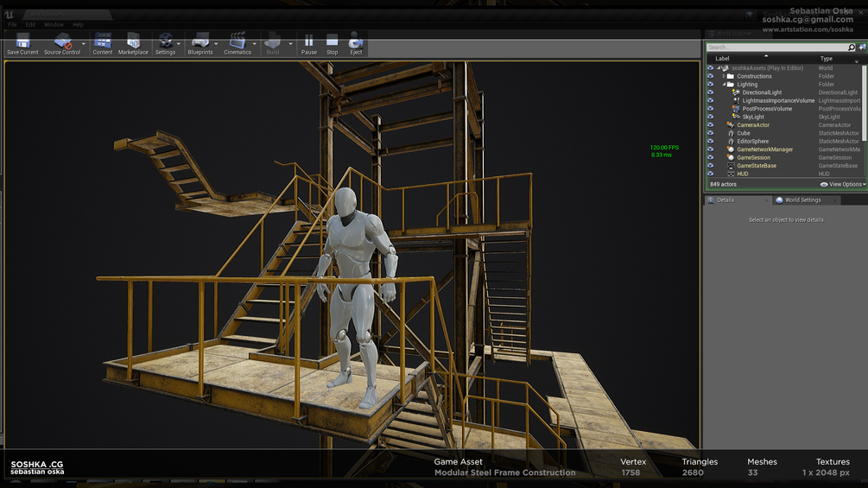Switch to the World Settings tab
868x488 pixels.
(807, 200)
